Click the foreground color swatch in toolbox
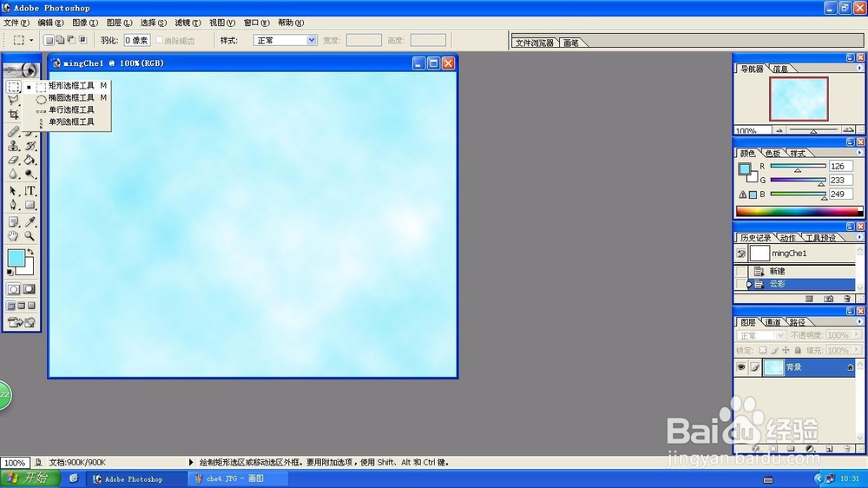Screen dimensions: 868x488 pos(16,258)
